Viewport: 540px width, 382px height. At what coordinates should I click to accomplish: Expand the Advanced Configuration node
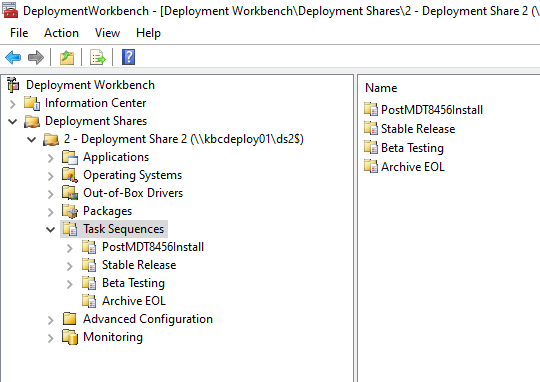pos(51,320)
